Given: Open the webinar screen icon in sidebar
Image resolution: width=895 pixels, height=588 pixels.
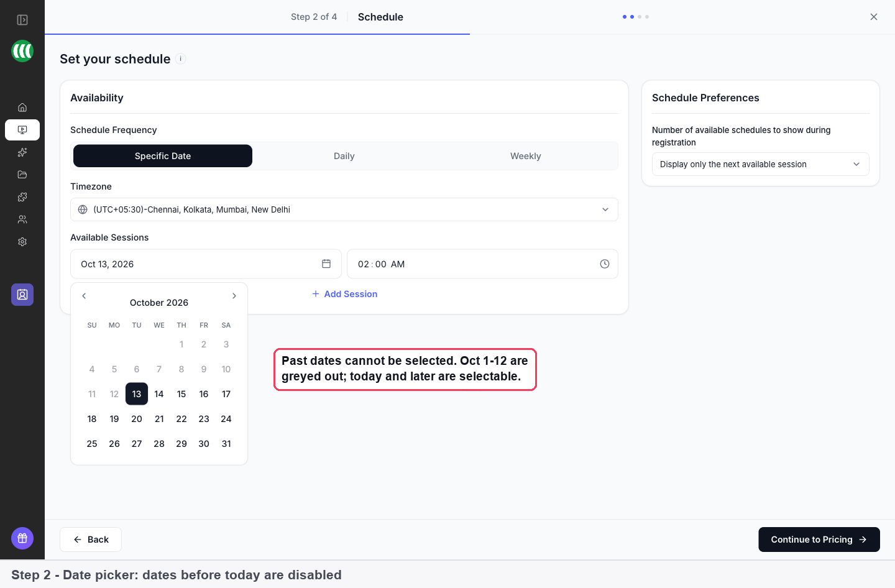Looking at the screenshot, I should point(22,130).
